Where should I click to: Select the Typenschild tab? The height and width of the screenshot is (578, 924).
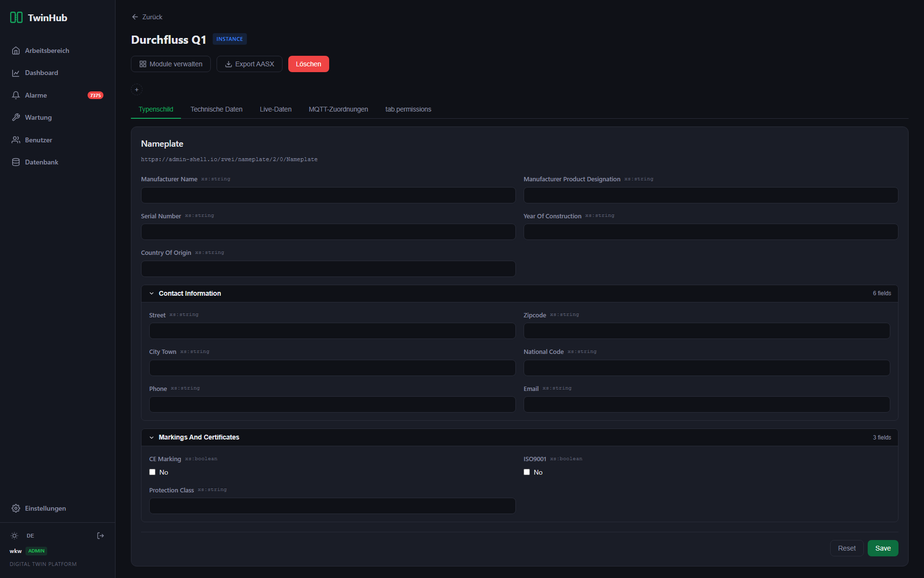[156, 109]
